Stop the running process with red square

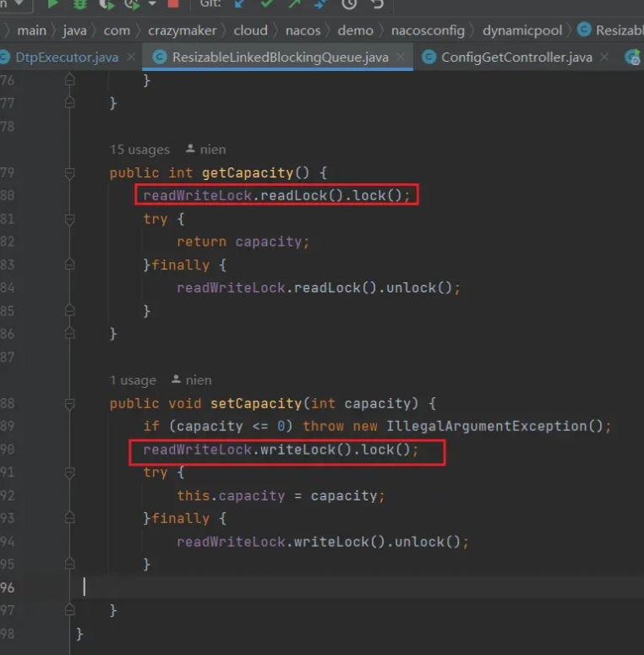(173, 3)
